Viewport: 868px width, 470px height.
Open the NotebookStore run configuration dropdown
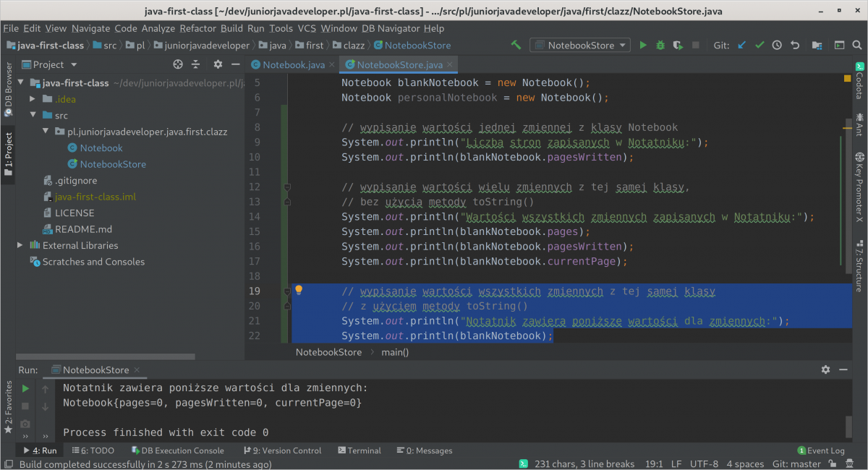582,45
